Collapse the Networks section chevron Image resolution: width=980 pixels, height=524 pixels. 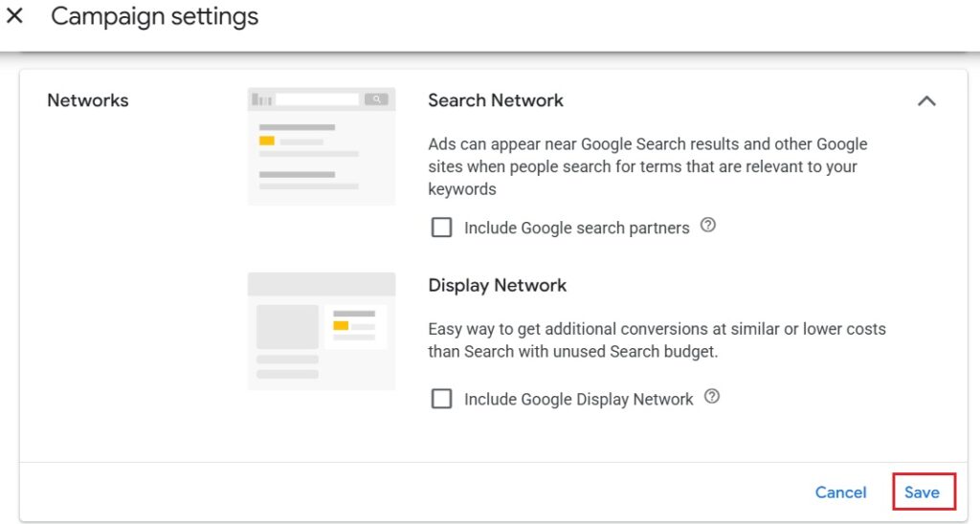(926, 100)
